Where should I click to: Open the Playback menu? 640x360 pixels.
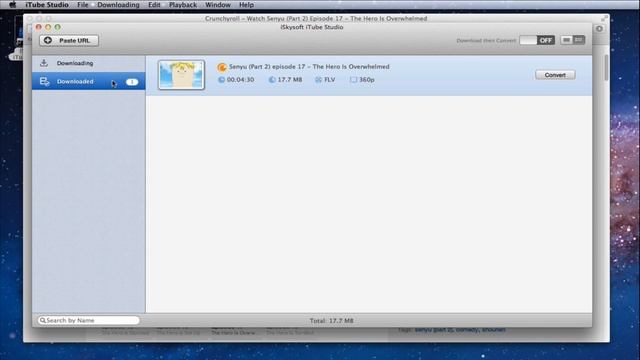click(x=183, y=5)
